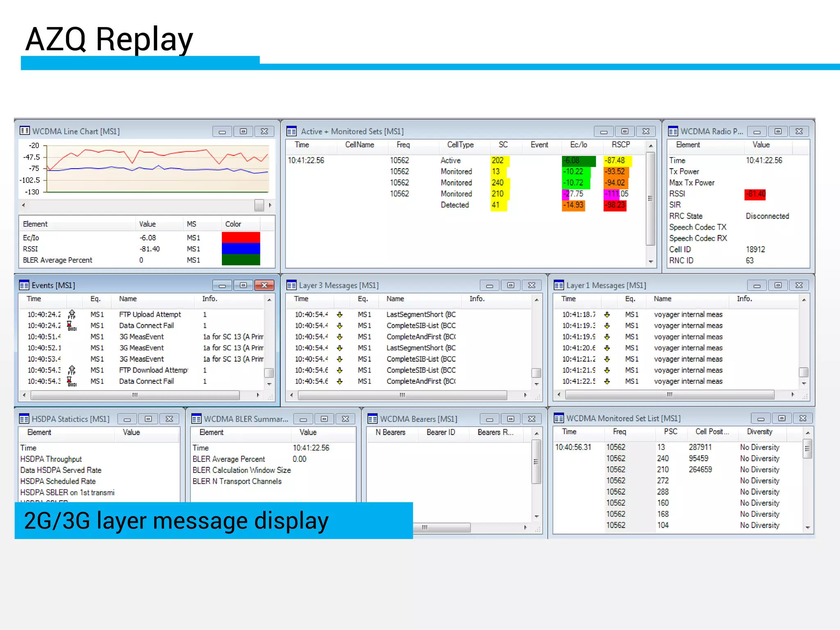Viewport: 840px width, 630px height.
Task: Sort by the Ec/Io column header
Action: point(578,145)
